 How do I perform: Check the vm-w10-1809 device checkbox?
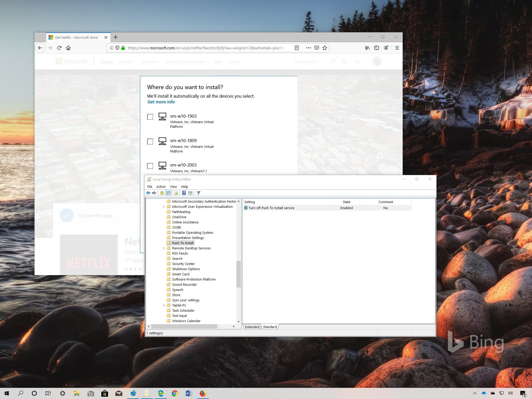point(150,141)
